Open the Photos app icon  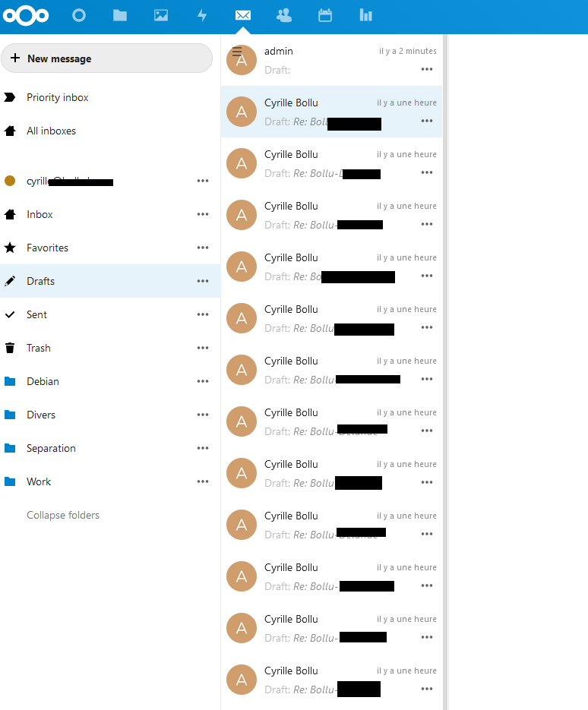coord(160,15)
